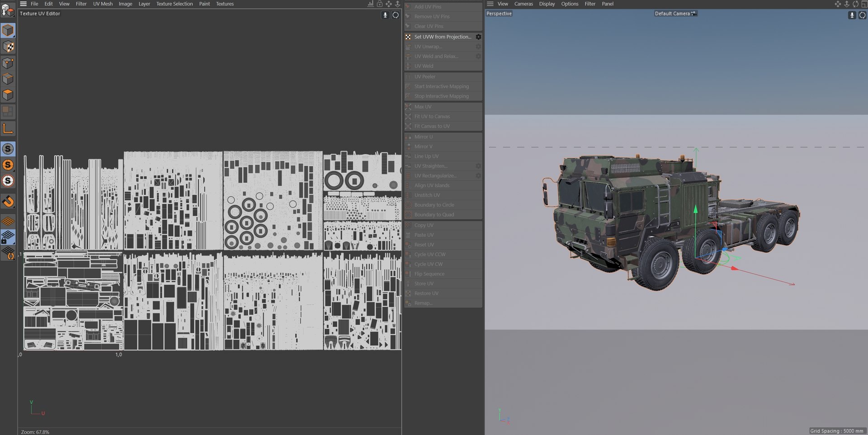The width and height of the screenshot is (868, 435).
Task: Open the Texture Selection menu
Action: click(x=175, y=4)
